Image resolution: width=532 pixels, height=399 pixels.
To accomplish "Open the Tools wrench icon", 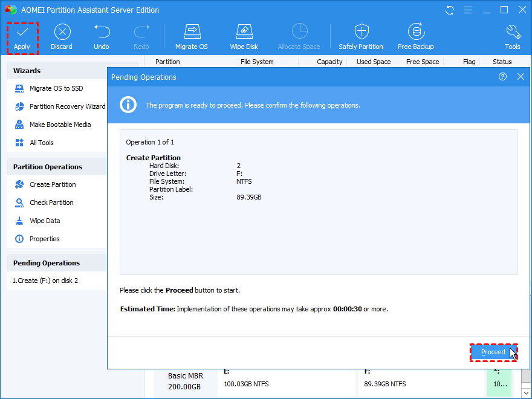I will coord(513,32).
